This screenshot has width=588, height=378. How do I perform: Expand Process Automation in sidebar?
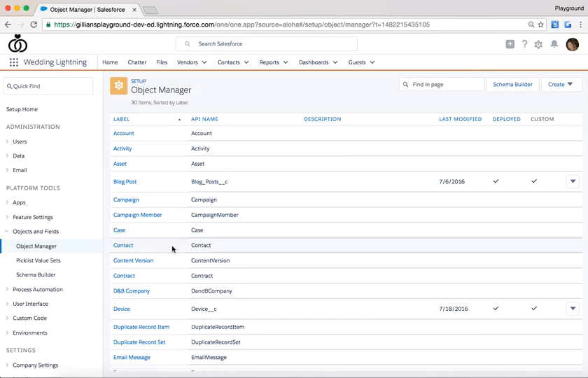(7, 289)
